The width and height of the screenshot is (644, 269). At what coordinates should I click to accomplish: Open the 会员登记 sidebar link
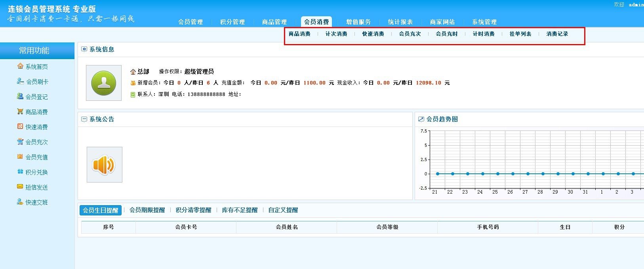click(37, 97)
